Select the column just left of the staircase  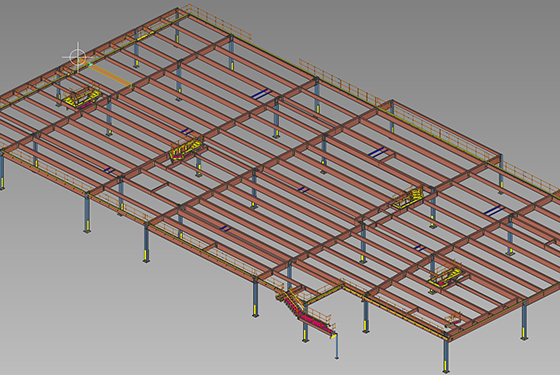(255, 298)
